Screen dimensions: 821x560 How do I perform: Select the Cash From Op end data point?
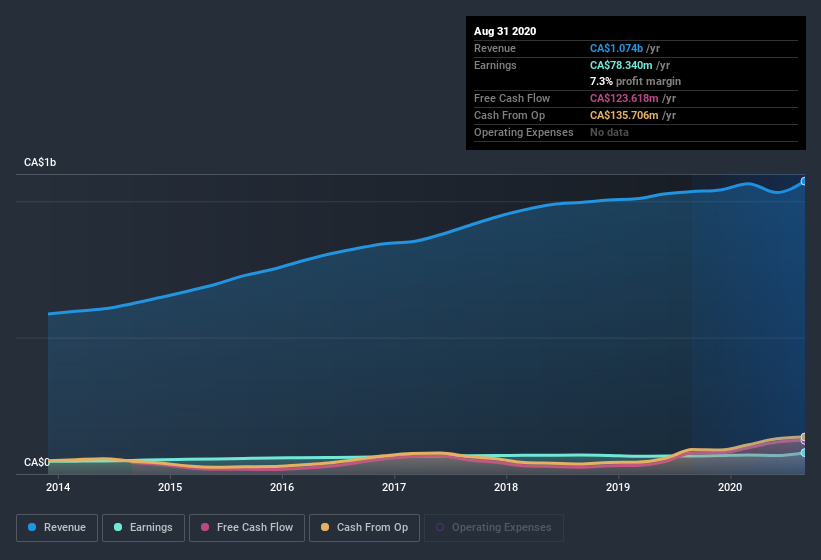pyautogui.click(x=804, y=436)
